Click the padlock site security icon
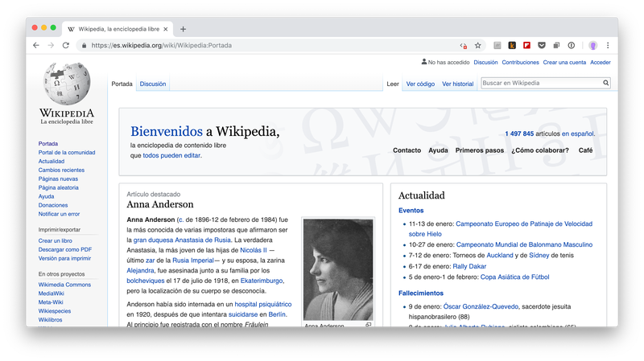The height and width of the screenshot is (361, 644). pos(85,46)
